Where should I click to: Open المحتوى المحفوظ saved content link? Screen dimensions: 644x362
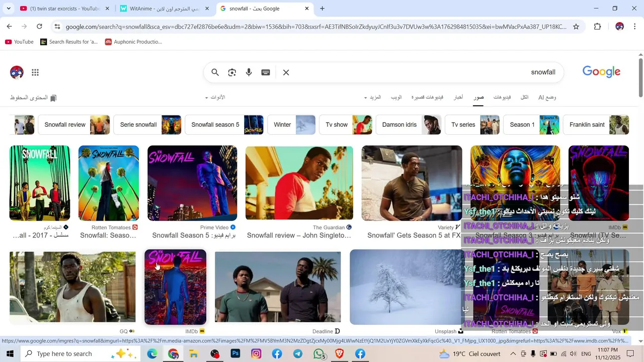pos(33,98)
